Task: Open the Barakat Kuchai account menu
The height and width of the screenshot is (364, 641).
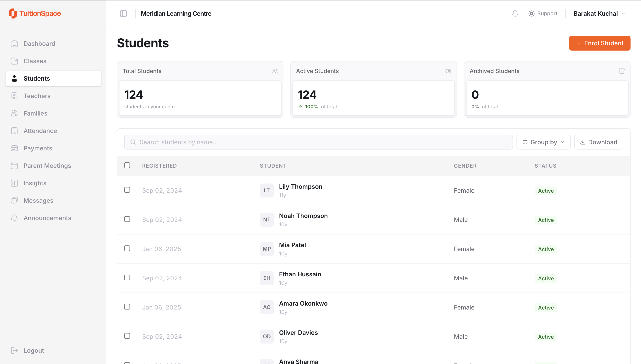Action: [599, 14]
